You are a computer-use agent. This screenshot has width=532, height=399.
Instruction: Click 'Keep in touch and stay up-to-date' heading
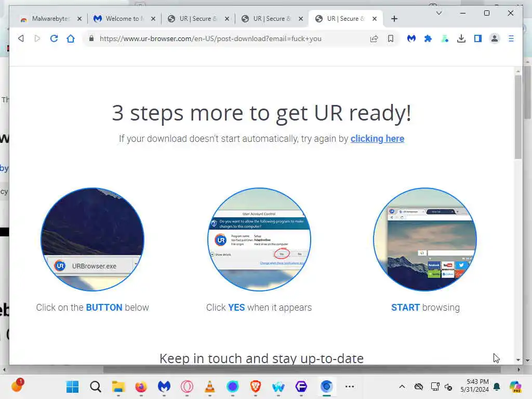[262, 358]
